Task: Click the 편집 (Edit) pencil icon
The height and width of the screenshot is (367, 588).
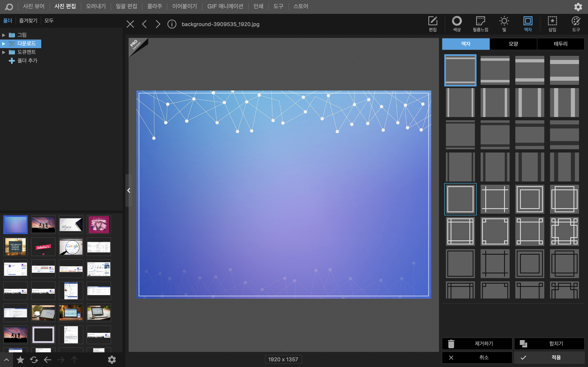Action: [432, 23]
